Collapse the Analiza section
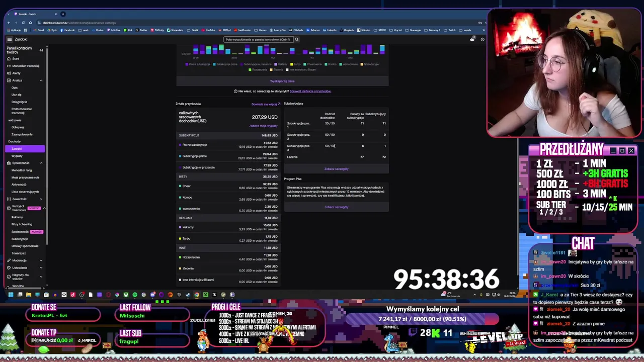This screenshot has height=362, width=644. [41, 80]
